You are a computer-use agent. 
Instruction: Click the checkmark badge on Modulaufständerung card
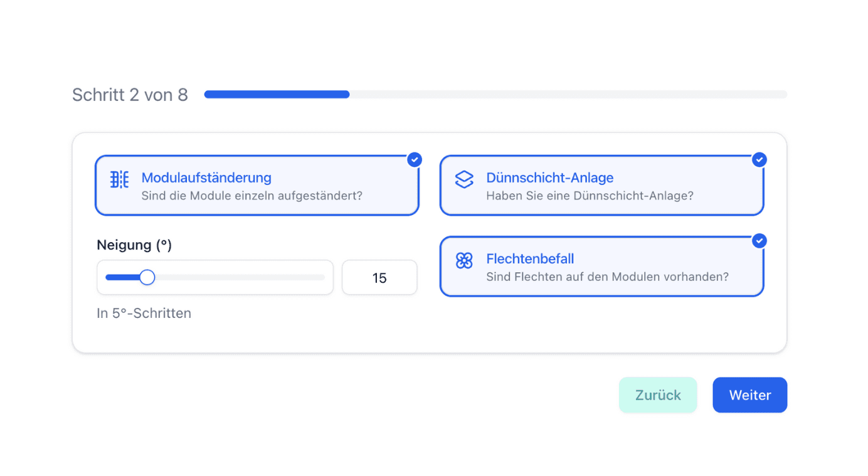pos(415,159)
